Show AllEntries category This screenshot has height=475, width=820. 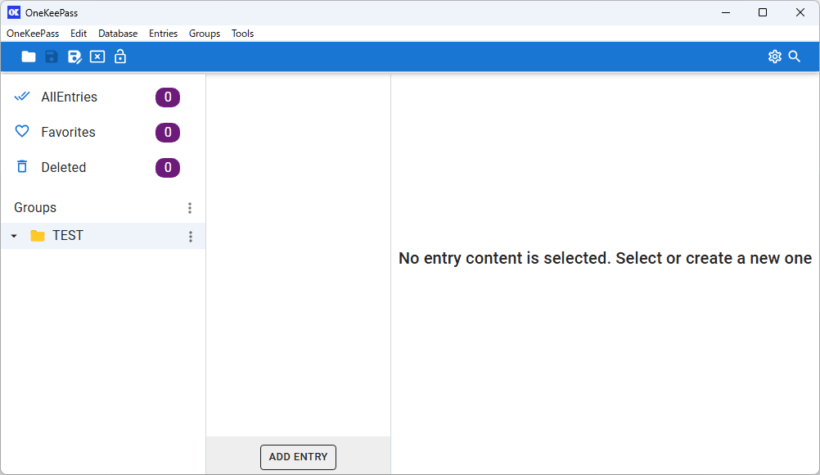point(69,97)
